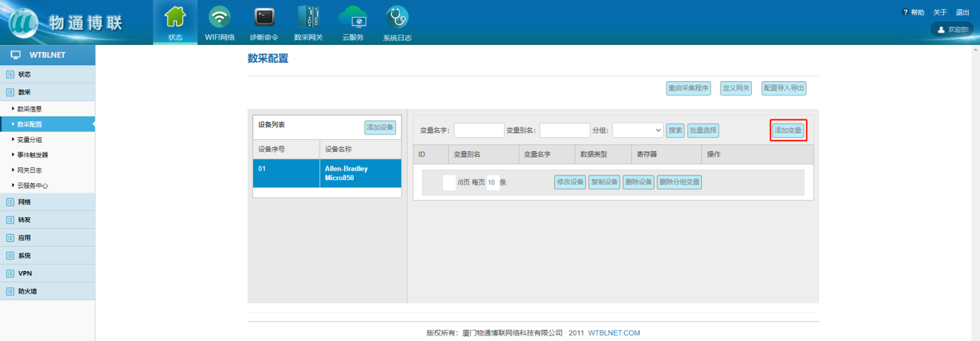The height and width of the screenshot is (341, 980).
Task: Click the 添加变量 button
Action: 788,131
